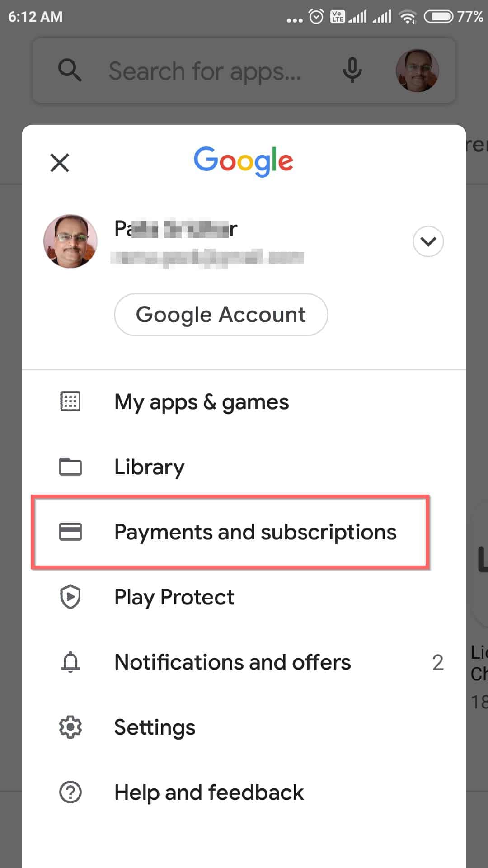
Task: Open the Google Account button
Action: pyautogui.click(x=221, y=314)
